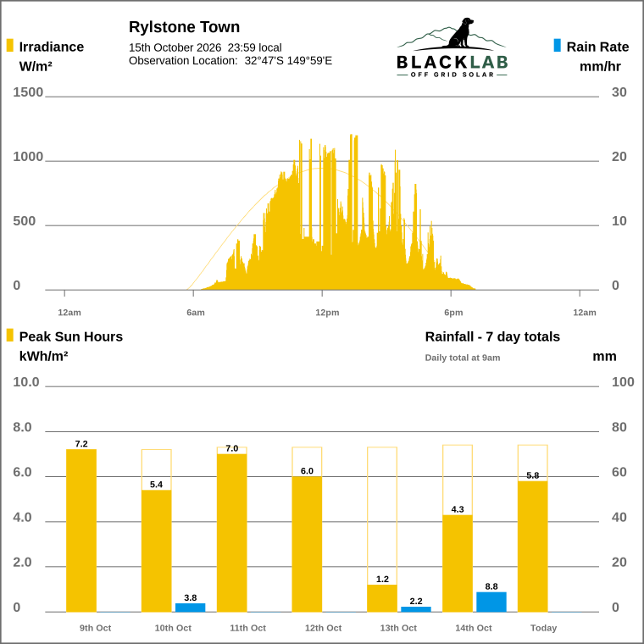
Task: Click the 10th Oct axis label
Action: click(173, 628)
